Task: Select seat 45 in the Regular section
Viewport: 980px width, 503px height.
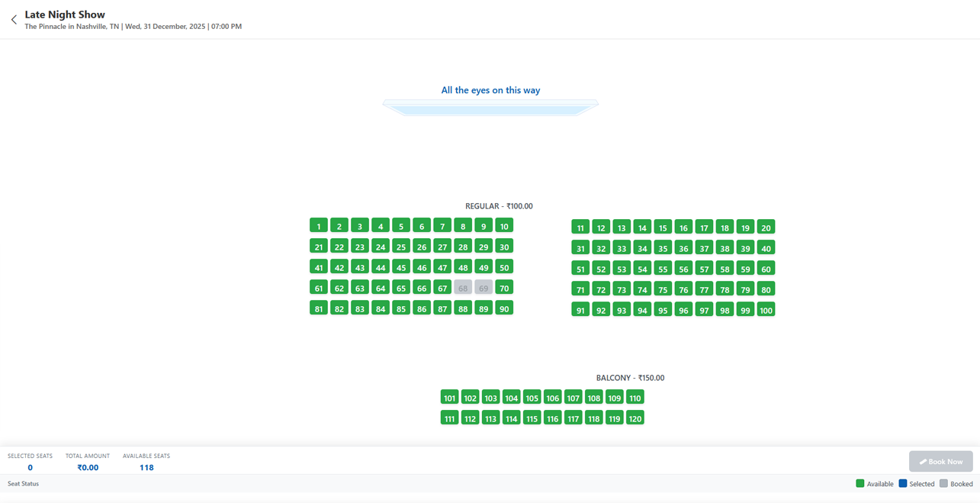Action: pyautogui.click(x=400, y=266)
